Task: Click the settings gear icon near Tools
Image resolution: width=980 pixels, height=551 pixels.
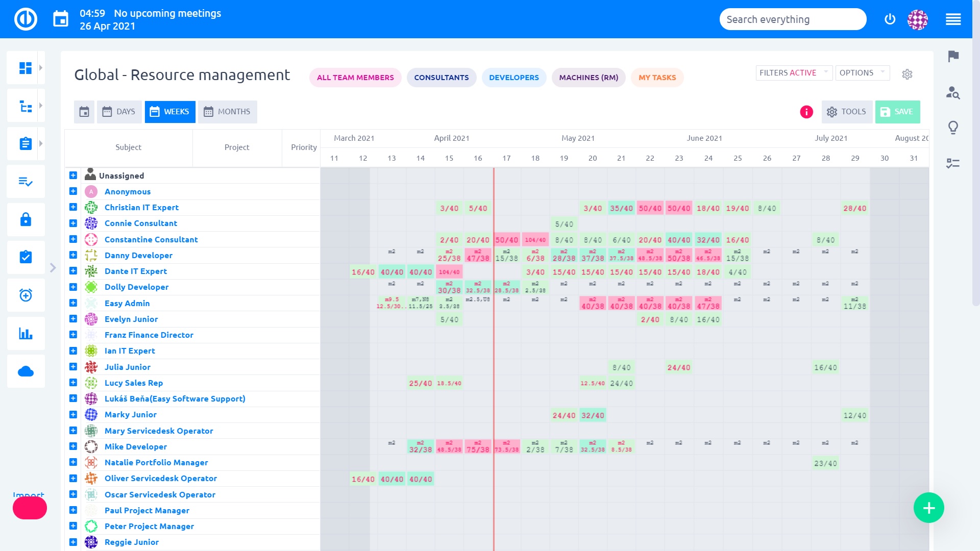Action: click(x=832, y=112)
